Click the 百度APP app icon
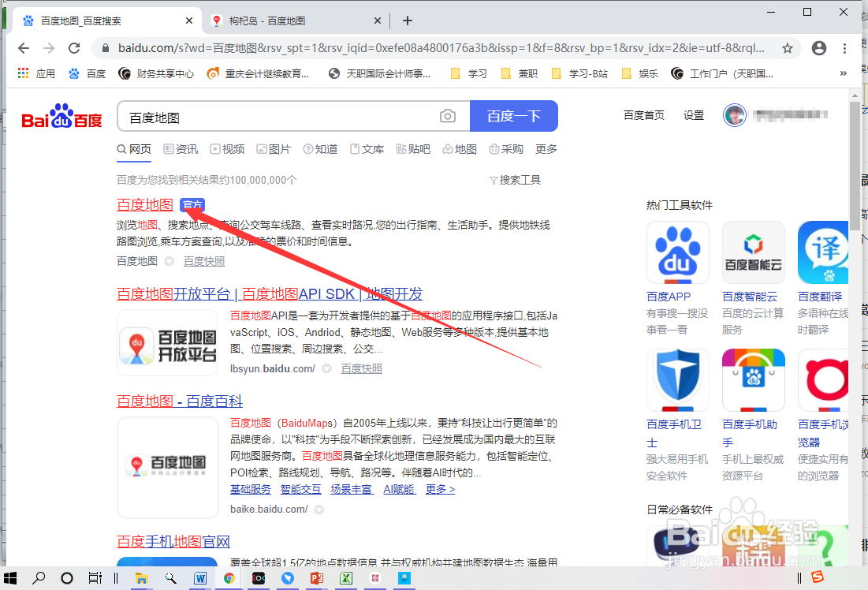This screenshot has height=590, width=868. coord(677,252)
